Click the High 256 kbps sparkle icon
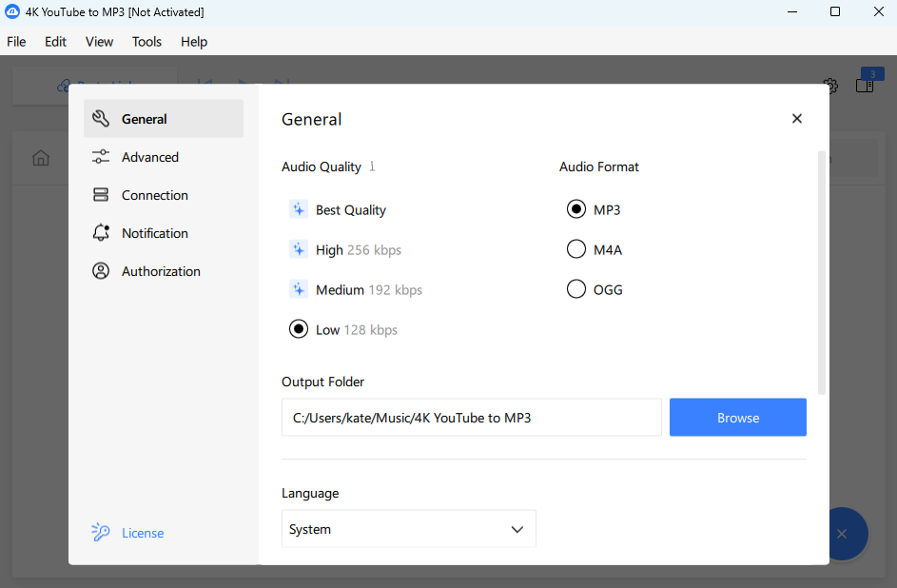 [299, 249]
